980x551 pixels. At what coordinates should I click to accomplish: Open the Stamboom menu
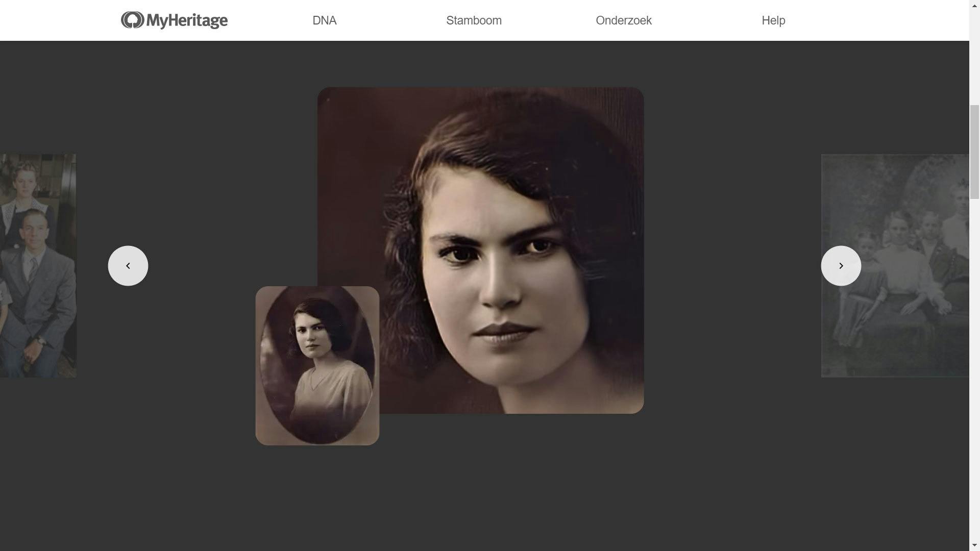(x=474, y=20)
